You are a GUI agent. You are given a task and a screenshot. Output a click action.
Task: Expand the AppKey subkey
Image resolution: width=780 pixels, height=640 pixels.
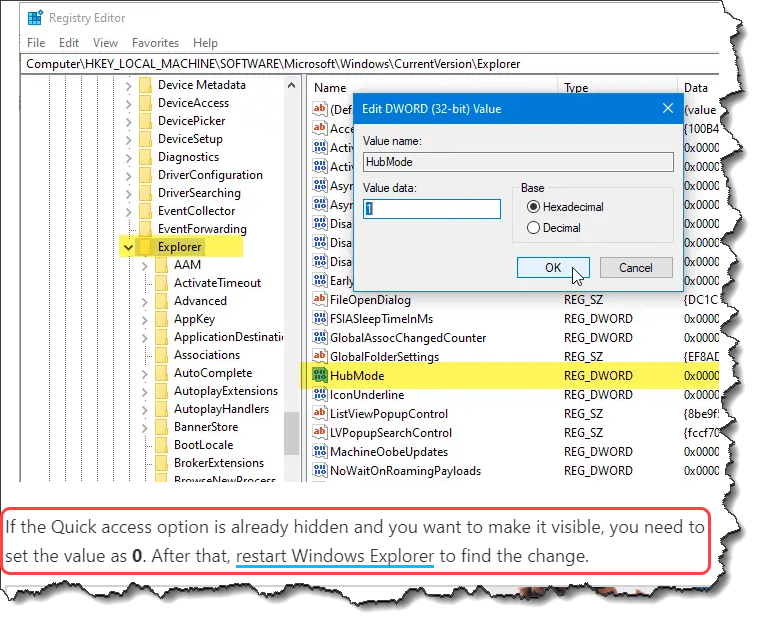[x=144, y=319]
